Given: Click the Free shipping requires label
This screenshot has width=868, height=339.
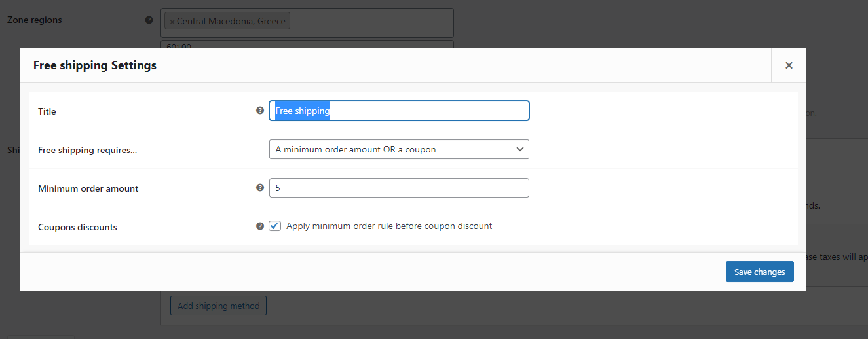Looking at the screenshot, I should coord(88,150).
